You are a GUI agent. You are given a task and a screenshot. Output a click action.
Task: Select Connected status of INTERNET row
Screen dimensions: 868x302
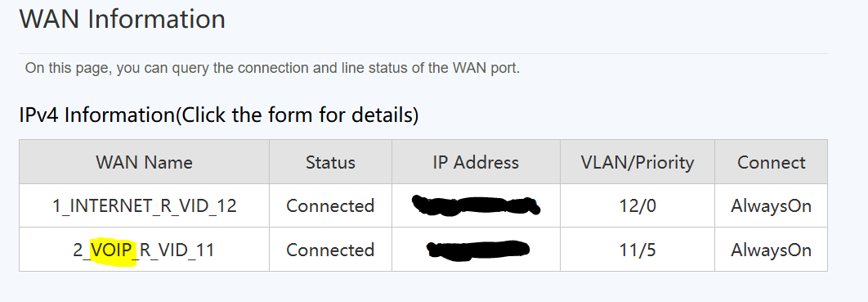point(330,205)
